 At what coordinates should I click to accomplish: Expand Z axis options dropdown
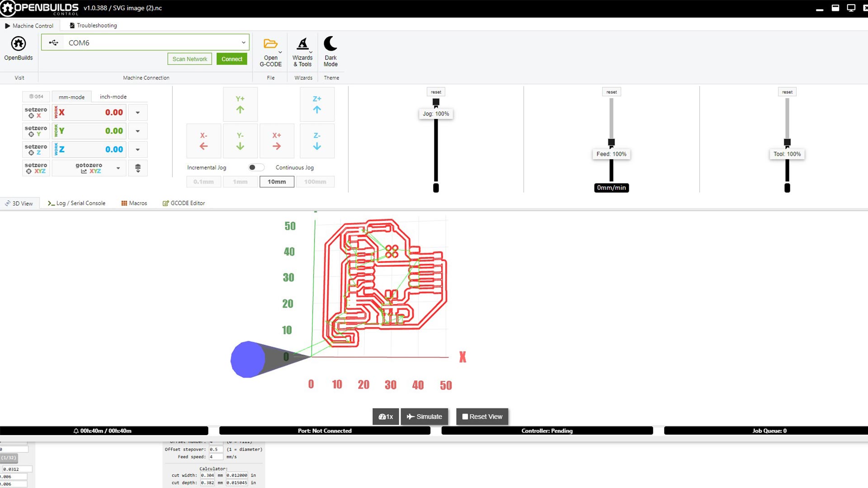click(x=138, y=150)
